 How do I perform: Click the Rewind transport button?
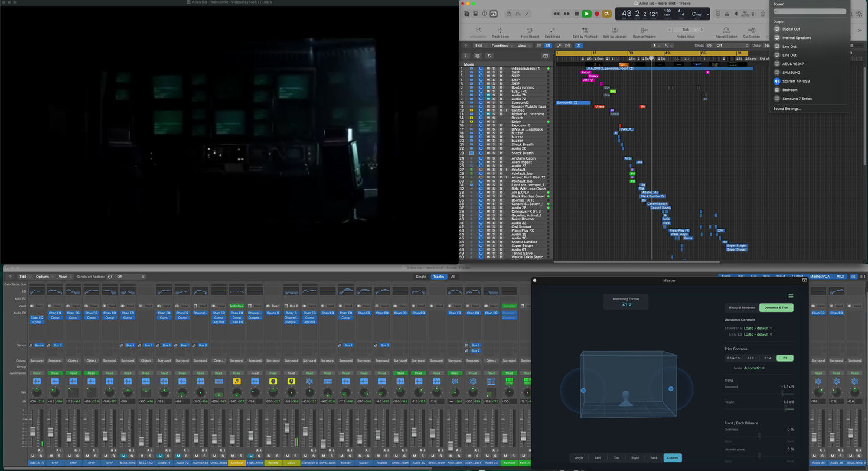tap(556, 14)
